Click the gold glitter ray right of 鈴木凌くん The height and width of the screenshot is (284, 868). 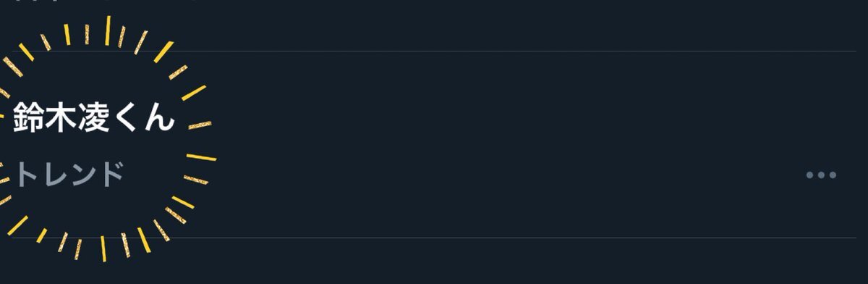[200, 125]
